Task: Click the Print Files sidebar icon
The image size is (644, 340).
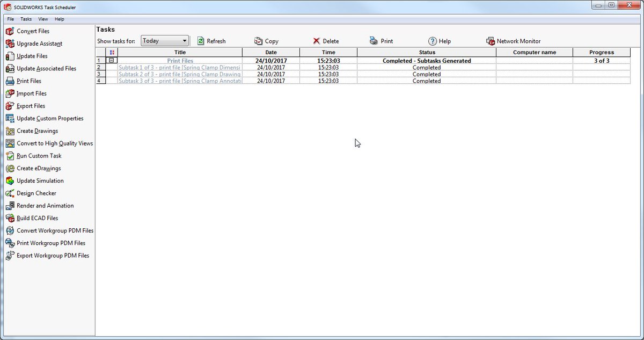Action: pos(10,81)
